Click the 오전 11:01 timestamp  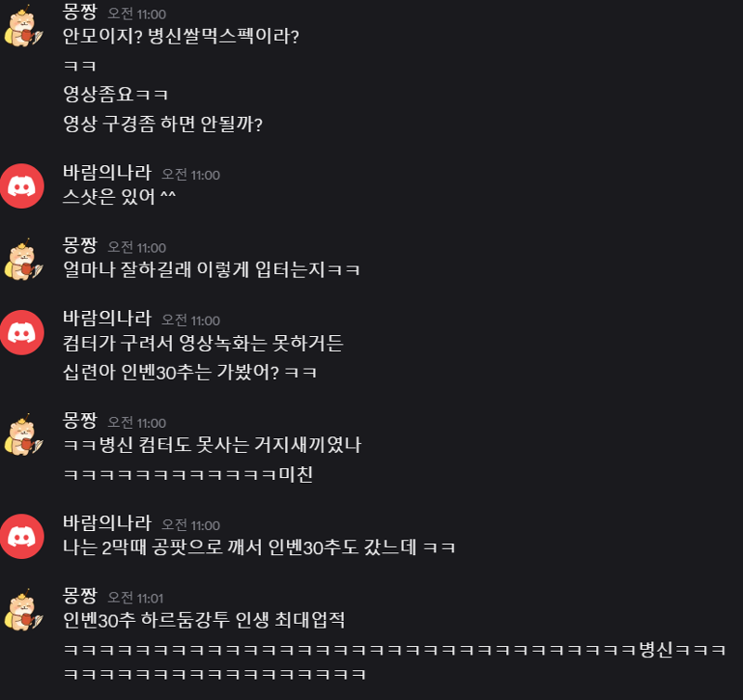pyautogui.click(x=136, y=598)
